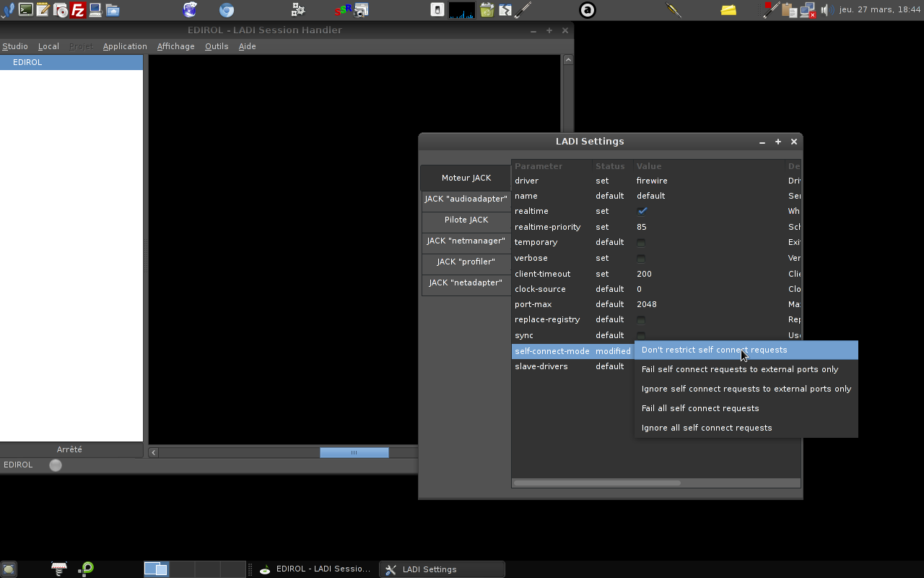The image size is (924, 578).
Task: Open the Studio menu
Action: [15, 46]
